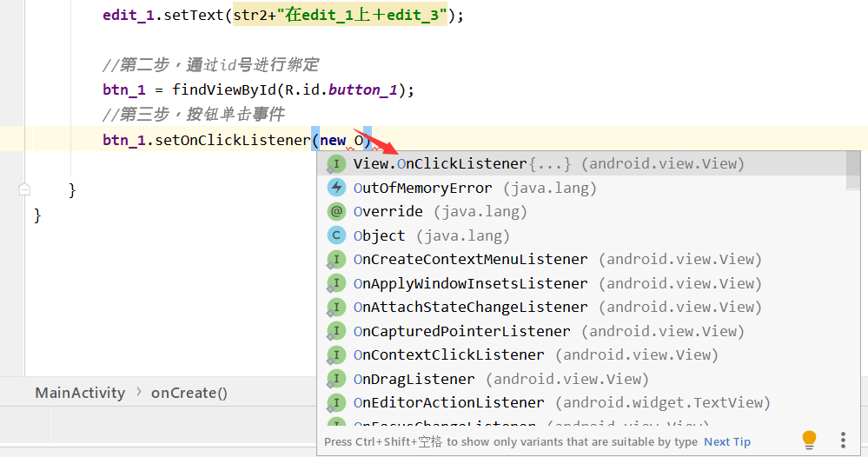Pick OnDragListener completion entry
The image size is (868, 457).
[x=581, y=379]
